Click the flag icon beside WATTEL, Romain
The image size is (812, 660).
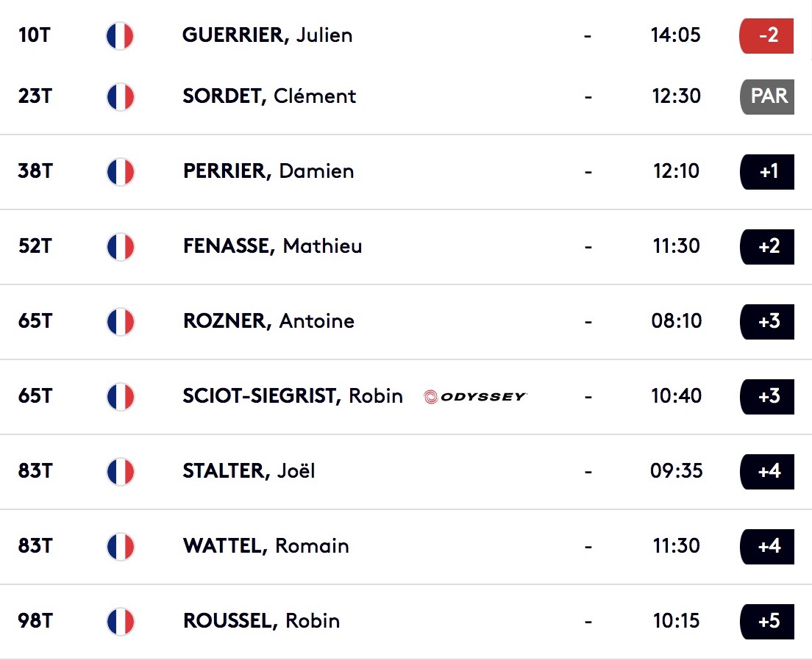point(121,547)
